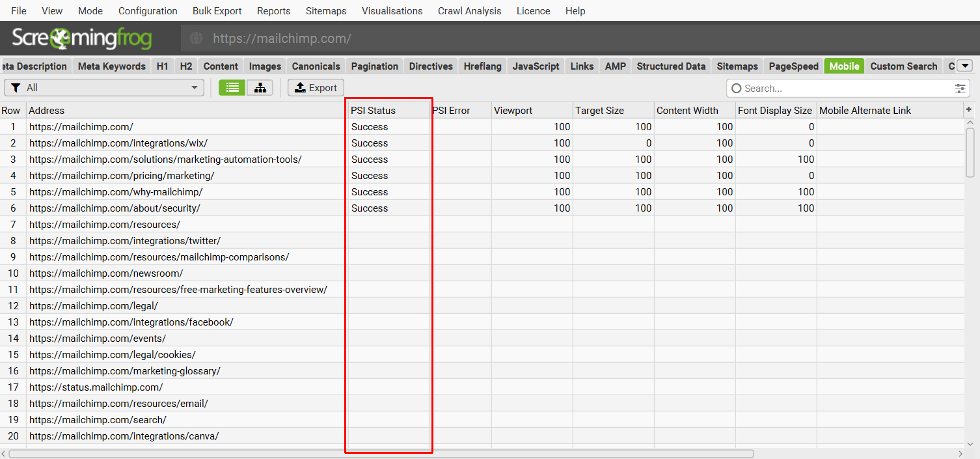Open the Licence menu
The image size is (980, 459).
pos(534,11)
